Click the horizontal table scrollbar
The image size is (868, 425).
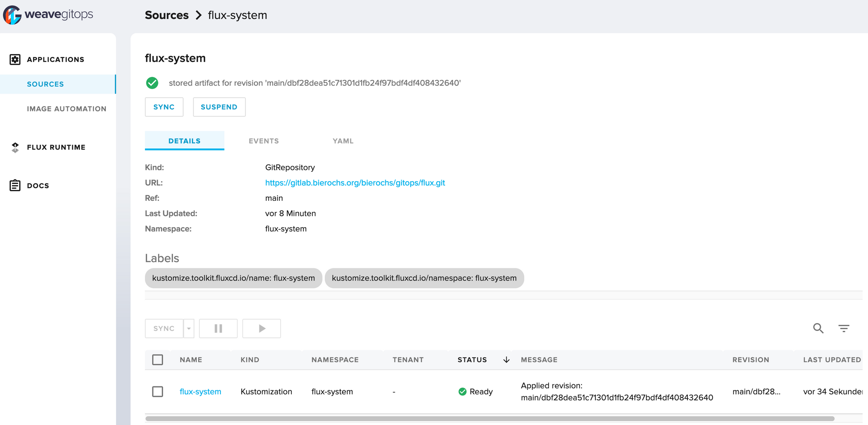tap(490, 419)
